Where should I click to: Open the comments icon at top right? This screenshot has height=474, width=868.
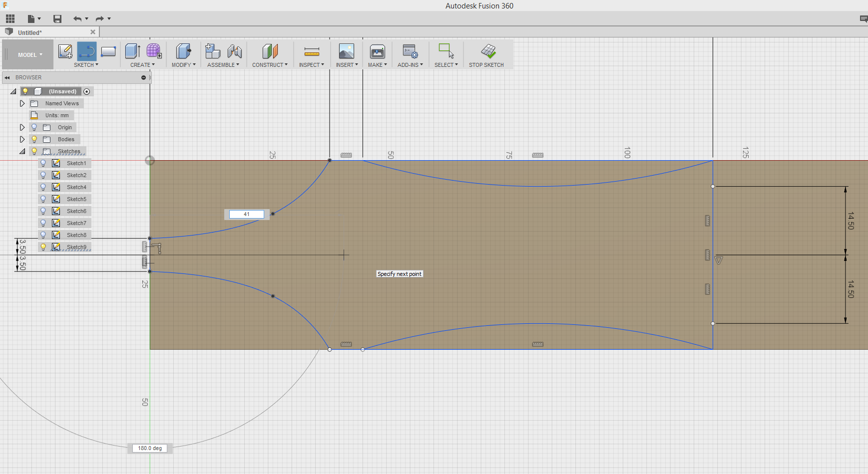tap(863, 19)
